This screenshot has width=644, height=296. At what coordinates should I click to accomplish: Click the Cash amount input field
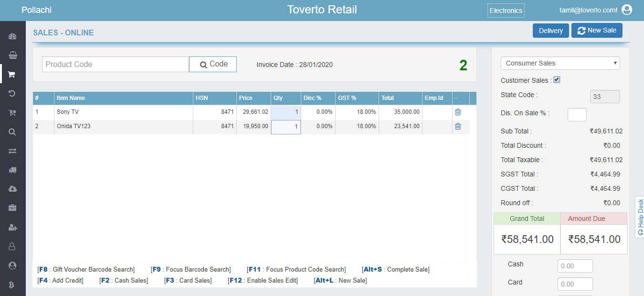[x=575, y=266]
